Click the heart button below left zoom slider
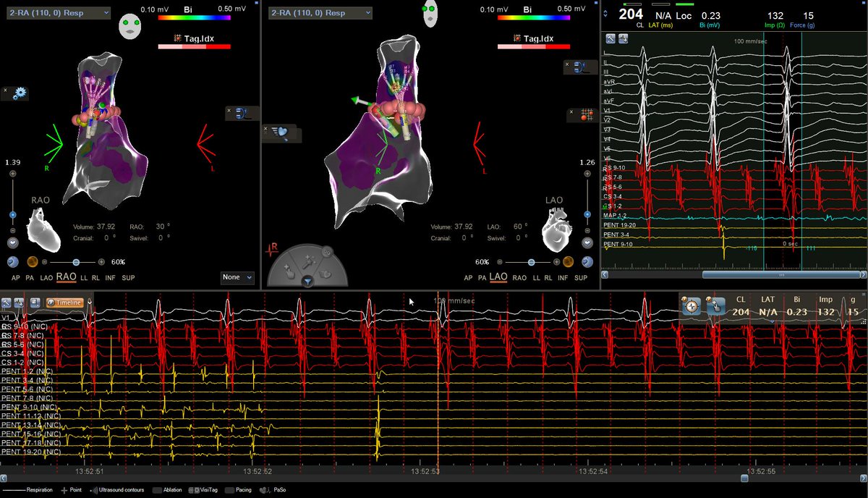The image size is (868, 498). pyautogui.click(x=12, y=243)
